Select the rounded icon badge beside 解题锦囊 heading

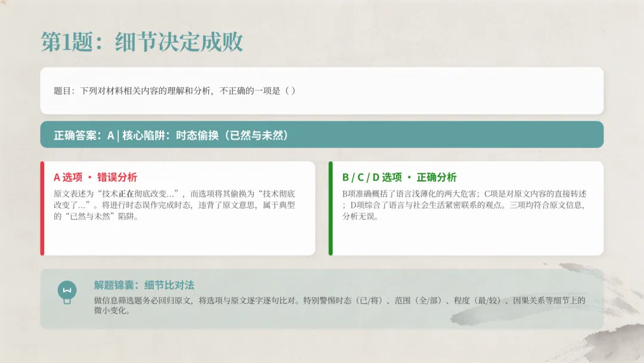(66, 288)
